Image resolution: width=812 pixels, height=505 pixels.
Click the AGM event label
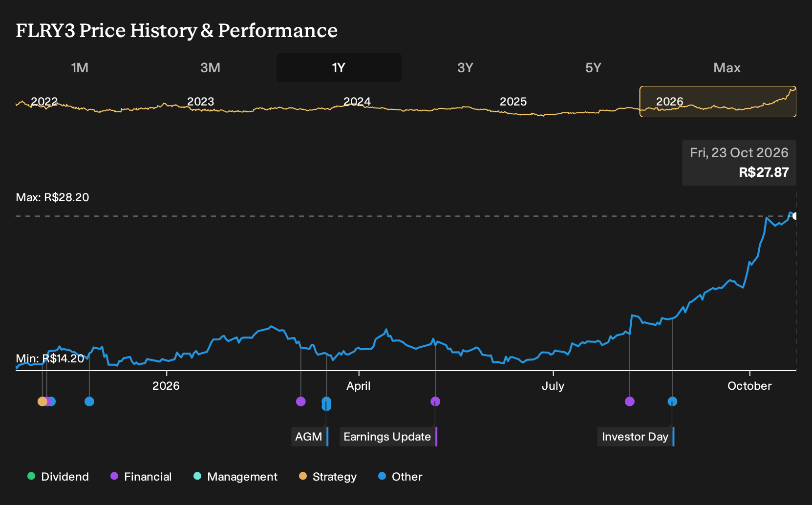[310, 437]
